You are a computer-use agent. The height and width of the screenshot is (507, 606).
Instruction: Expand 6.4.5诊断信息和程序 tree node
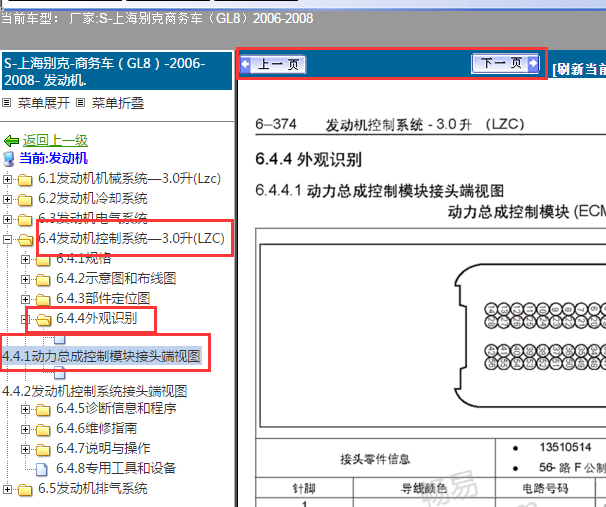pos(26,409)
